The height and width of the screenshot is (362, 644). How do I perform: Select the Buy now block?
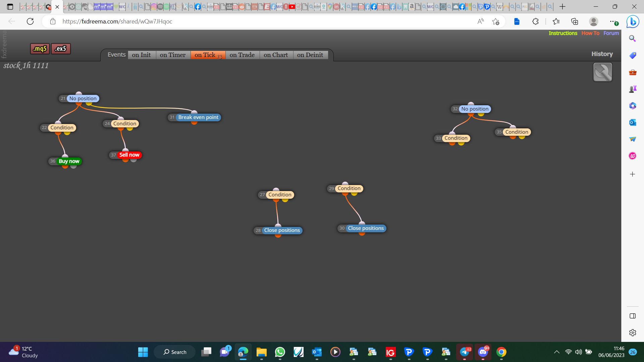(x=69, y=161)
